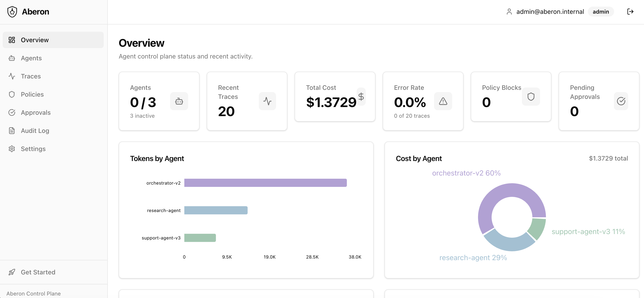The image size is (644, 298).
Task: Click the warning triangle on Error Rate card
Action: pos(443,101)
